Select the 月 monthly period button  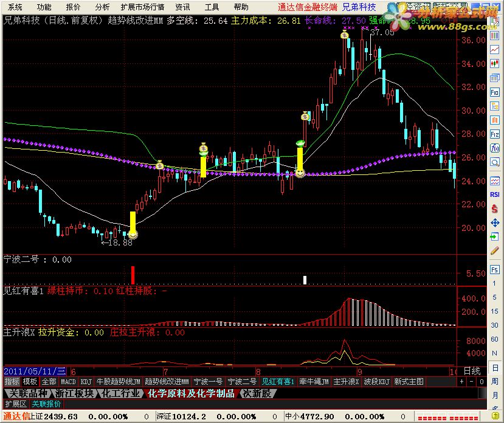pyautogui.click(x=495, y=395)
